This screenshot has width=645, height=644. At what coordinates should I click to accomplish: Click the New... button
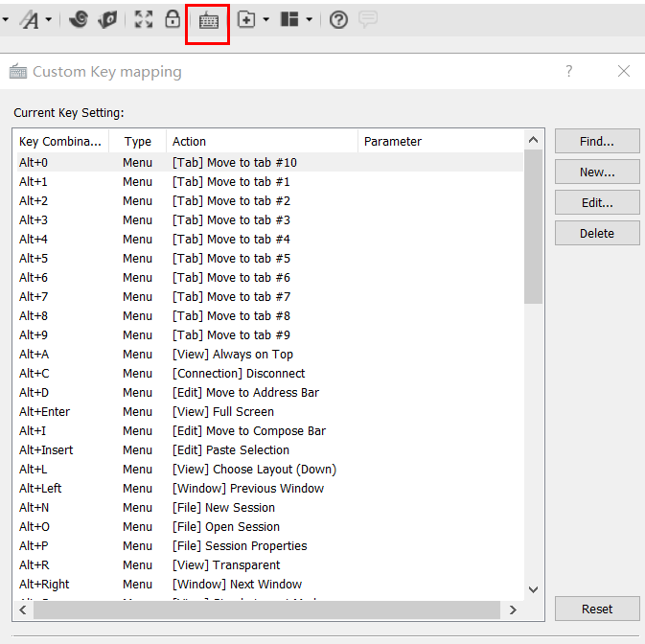(597, 172)
